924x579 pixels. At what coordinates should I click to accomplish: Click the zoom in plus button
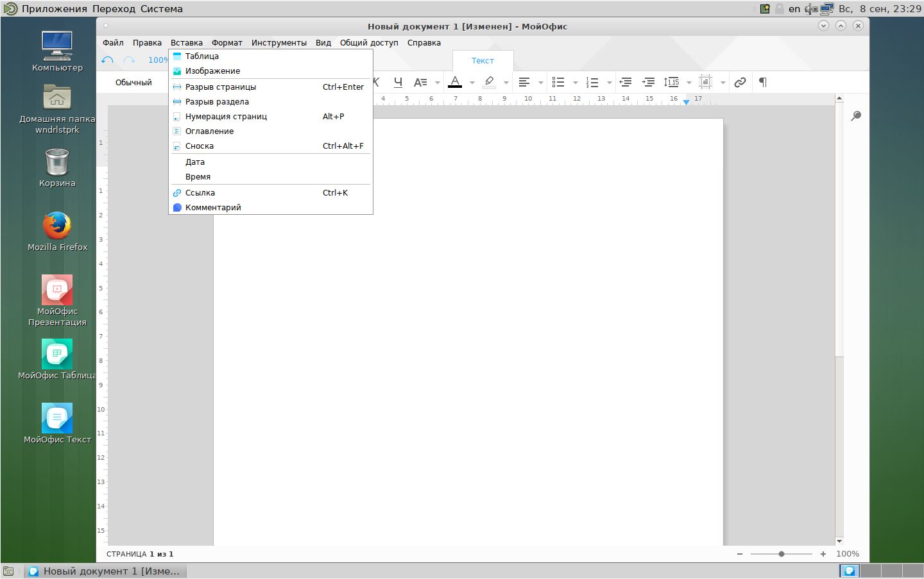pos(823,554)
